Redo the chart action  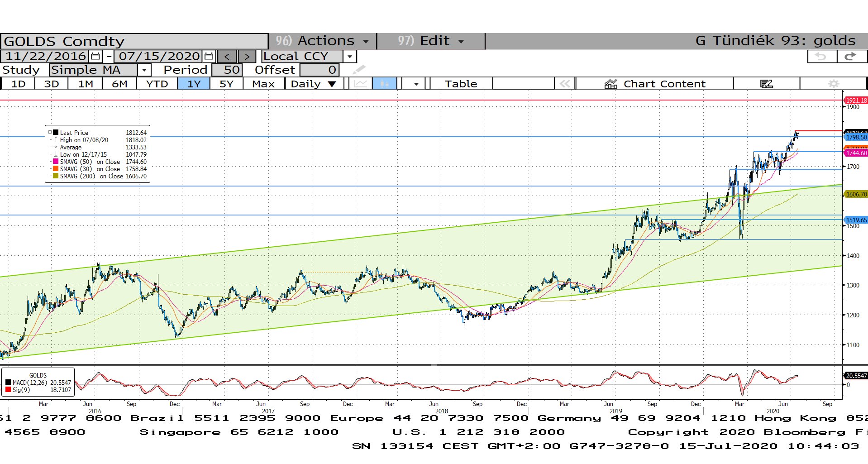point(851,57)
